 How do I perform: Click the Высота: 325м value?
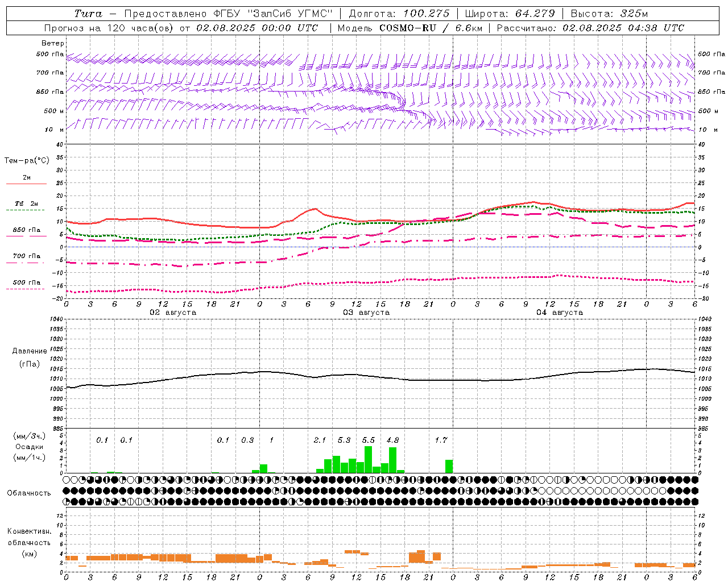click(x=609, y=14)
